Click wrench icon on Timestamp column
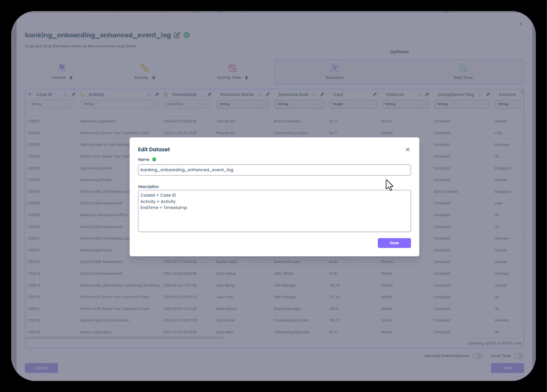Image resolution: width=547 pixels, height=392 pixels. pyautogui.click(x=209, y=94)
